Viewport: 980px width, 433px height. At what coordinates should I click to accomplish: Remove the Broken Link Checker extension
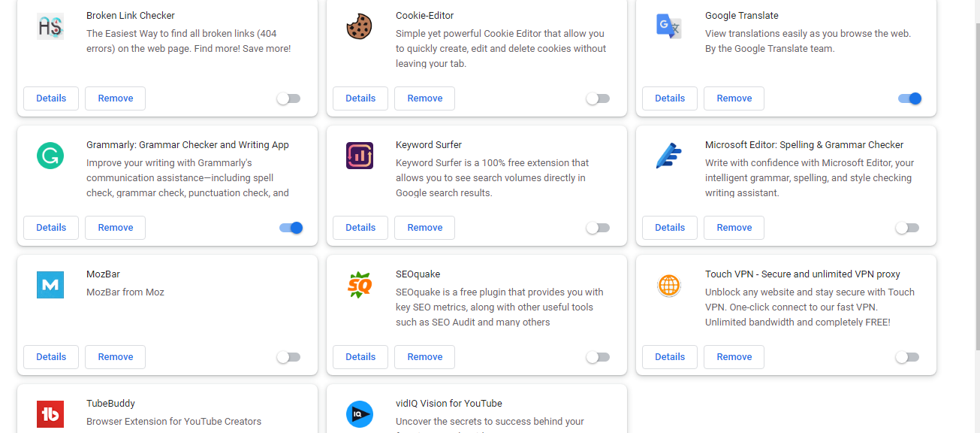[x=114, y=98]
